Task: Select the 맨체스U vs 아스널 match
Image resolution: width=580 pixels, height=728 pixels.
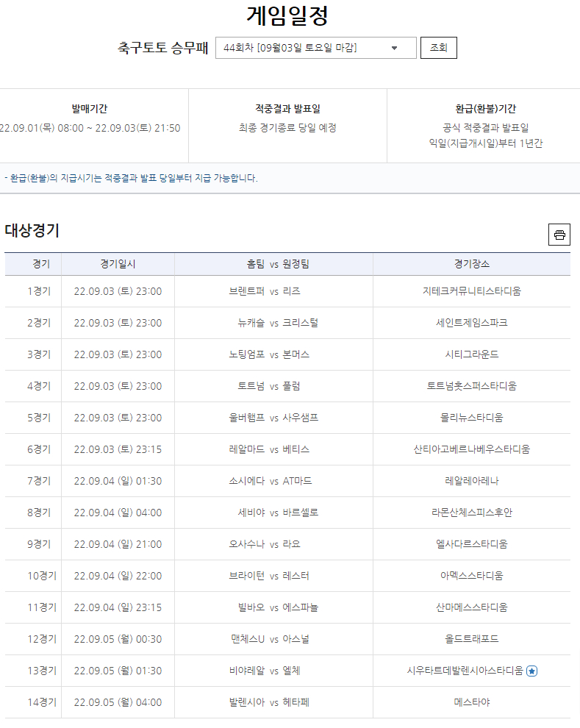Action: click(270, 639)
